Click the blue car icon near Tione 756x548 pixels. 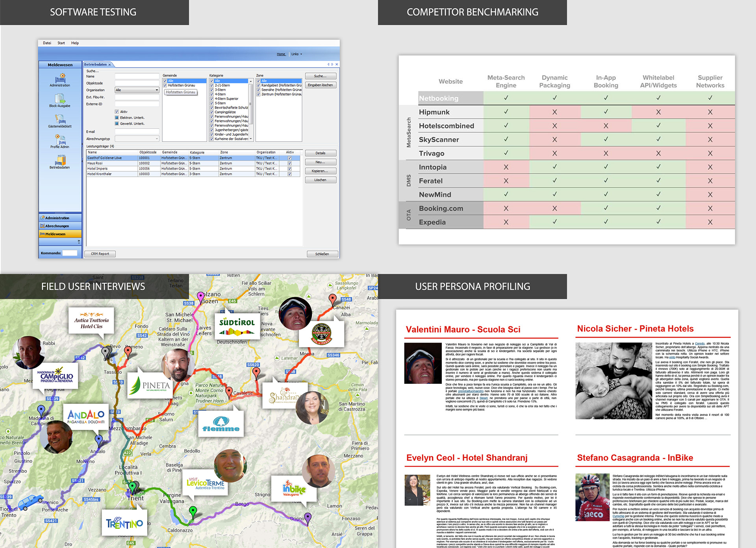click(x=30, y=502)
